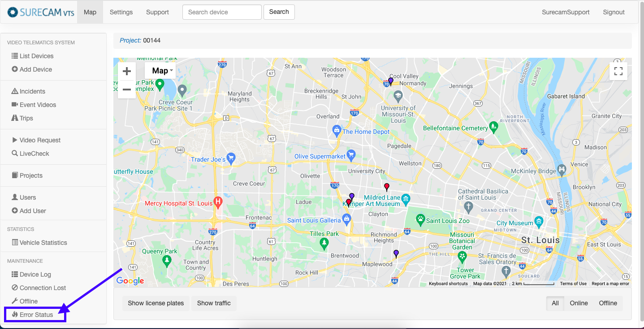Click purple marker near Cool Valley
The height and width of the screenshot is (329, 644).
pyautogui.click(x=391, y=81)
